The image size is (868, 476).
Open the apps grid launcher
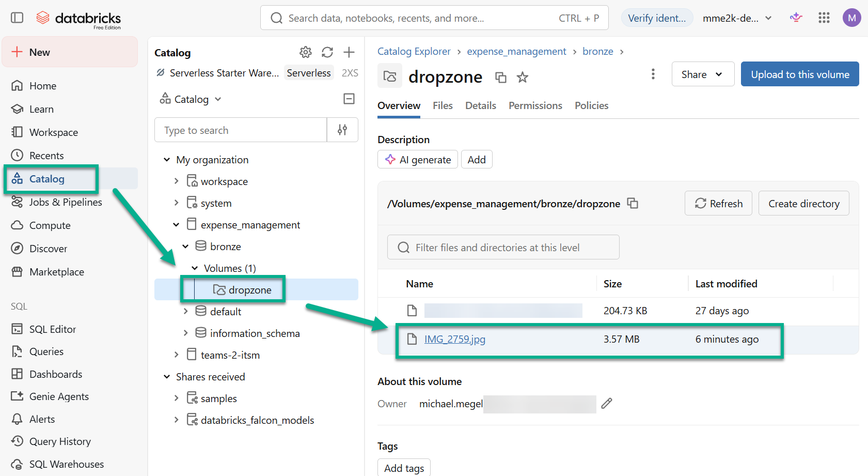(x=824, y=18)
